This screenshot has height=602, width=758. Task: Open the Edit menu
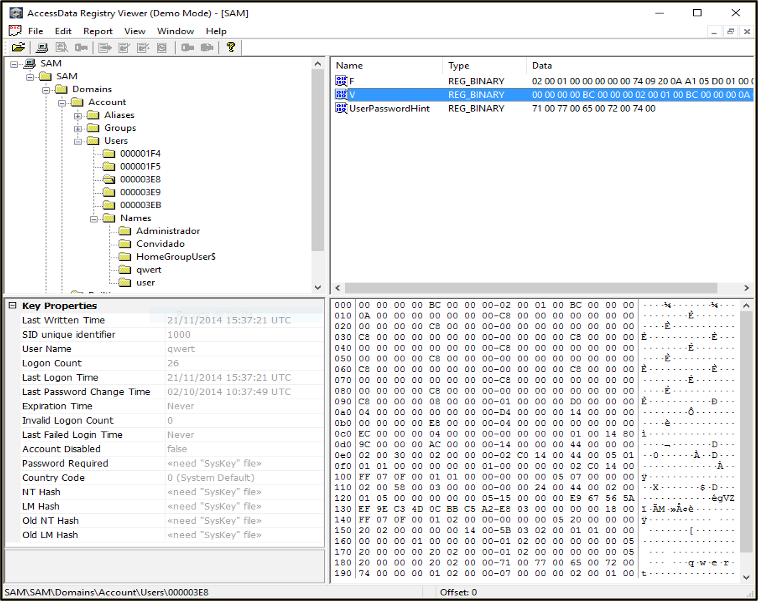click(63, 31)
